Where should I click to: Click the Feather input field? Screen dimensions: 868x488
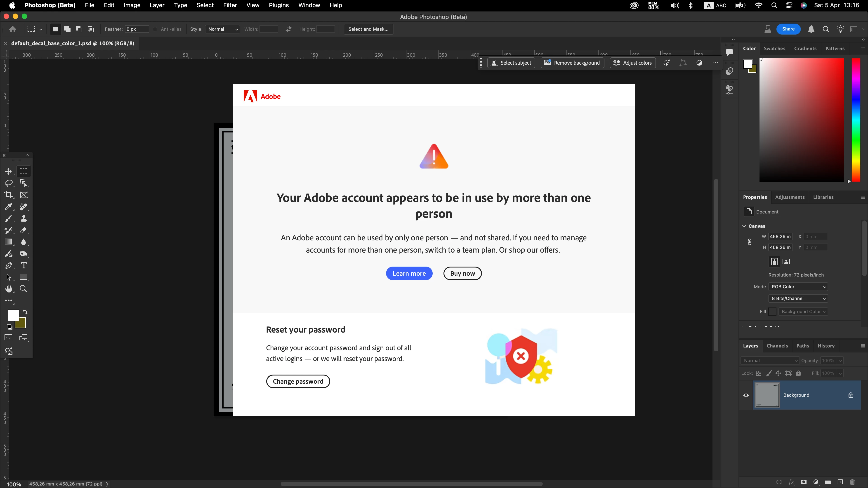(x=137, y=29)
